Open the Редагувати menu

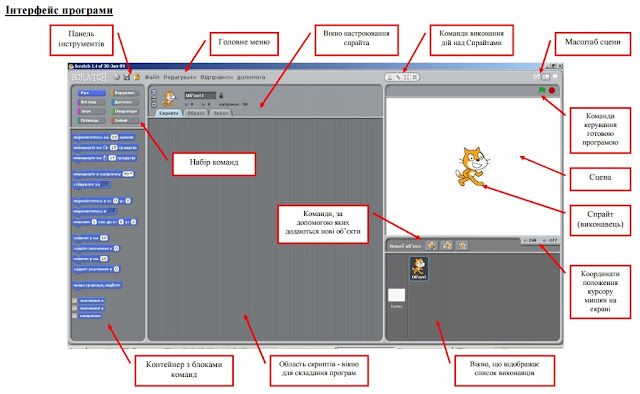click(x=180, y=77)
